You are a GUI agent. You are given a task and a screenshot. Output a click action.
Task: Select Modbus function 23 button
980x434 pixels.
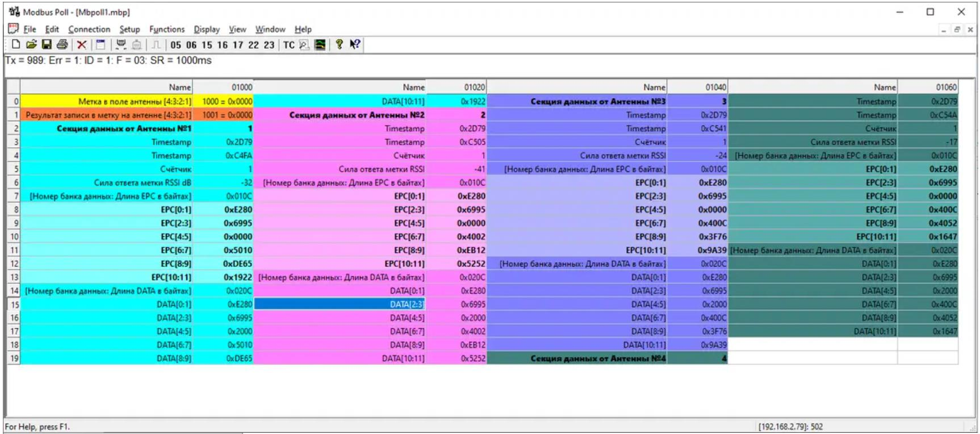tap(269, 45)
